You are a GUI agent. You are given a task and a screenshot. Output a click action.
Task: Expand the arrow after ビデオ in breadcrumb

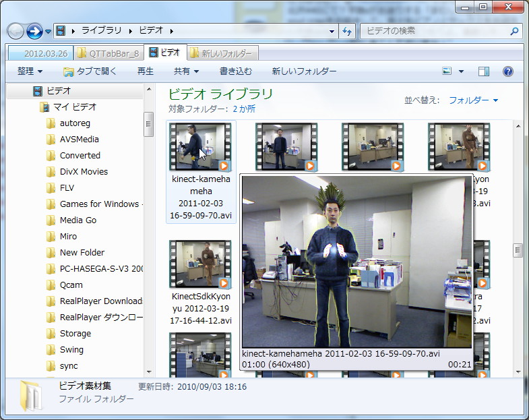(172, 31)
